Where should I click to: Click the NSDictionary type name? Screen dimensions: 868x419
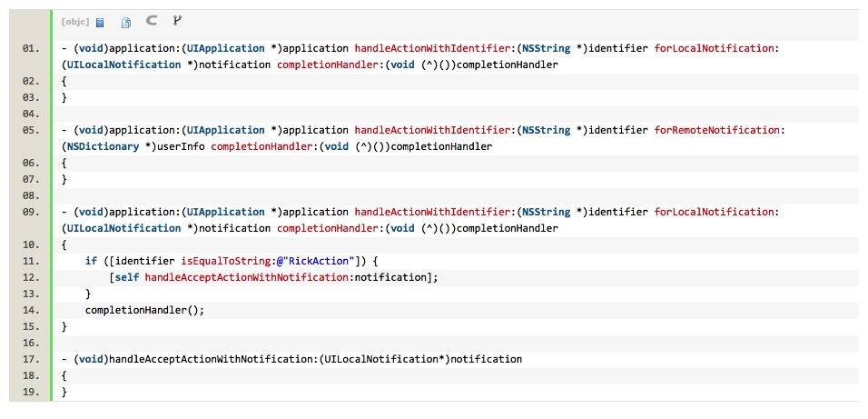point(103,147)
